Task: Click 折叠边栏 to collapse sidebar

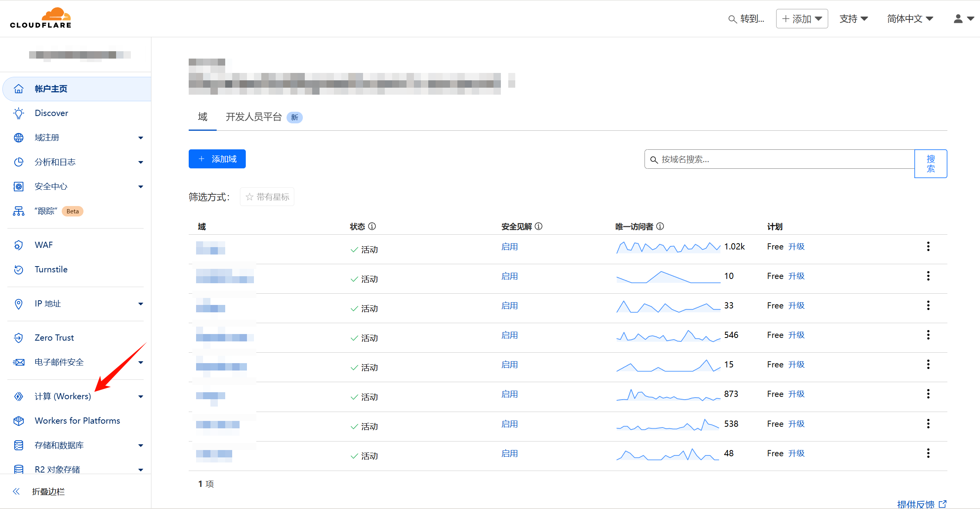Action: (x=48, y=492)
